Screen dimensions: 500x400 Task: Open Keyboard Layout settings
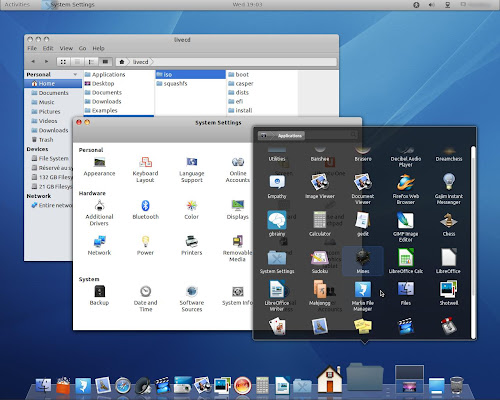tap(145, 170)
